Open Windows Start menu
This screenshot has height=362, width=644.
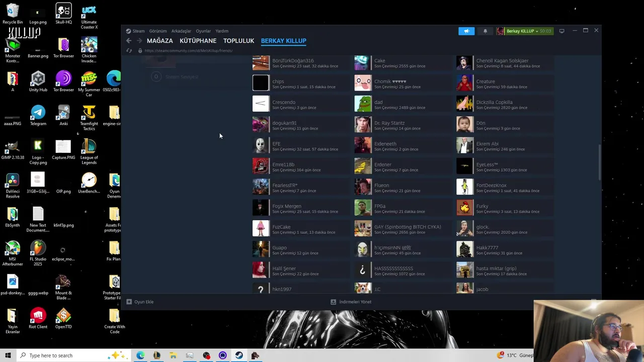8,355
